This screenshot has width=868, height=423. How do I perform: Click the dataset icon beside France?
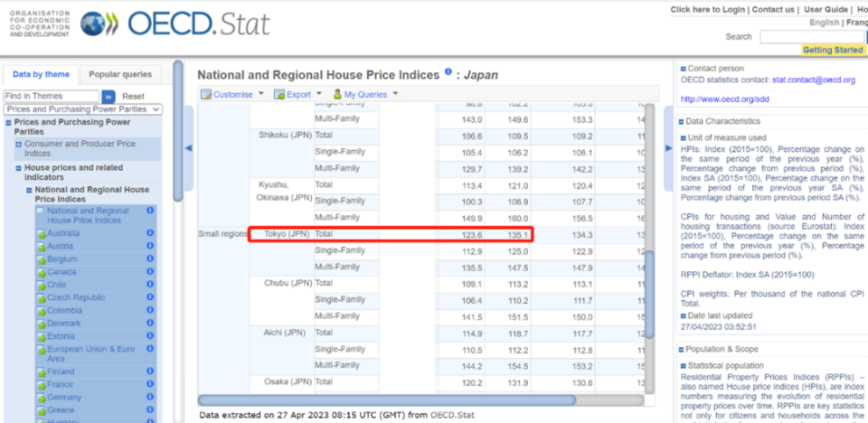(41, 385)
